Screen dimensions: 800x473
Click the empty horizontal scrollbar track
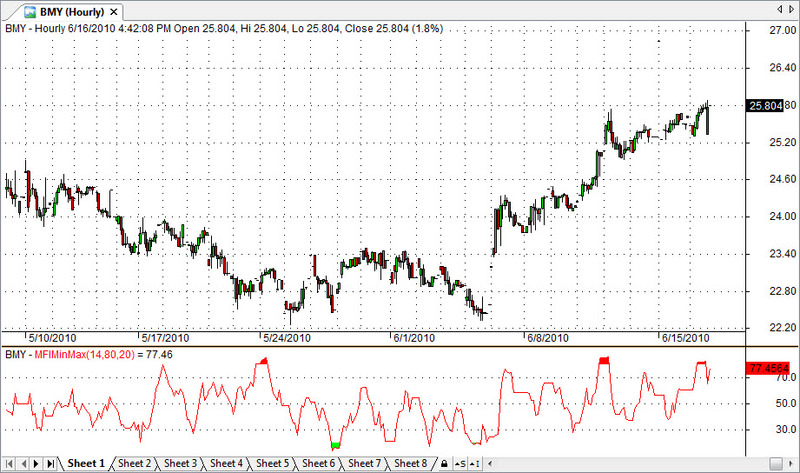coord(632,464)
